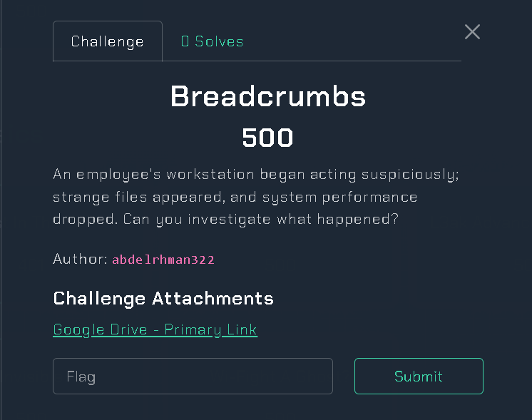Click the description's first line about employee's workstation
Image resolution: width=532 pixels, height=420 pixels.
point(256,175)
